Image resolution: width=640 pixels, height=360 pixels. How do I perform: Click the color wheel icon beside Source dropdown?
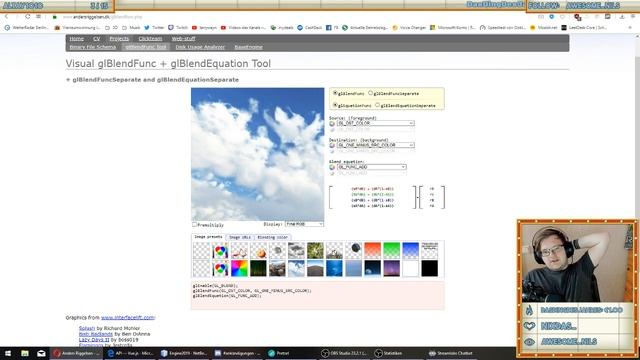coord(332,123)
